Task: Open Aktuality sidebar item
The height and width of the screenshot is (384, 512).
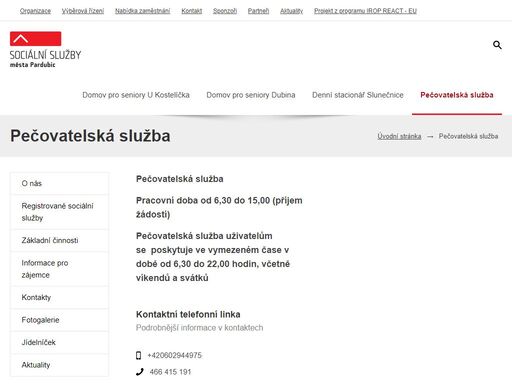Action: [59, 365]
